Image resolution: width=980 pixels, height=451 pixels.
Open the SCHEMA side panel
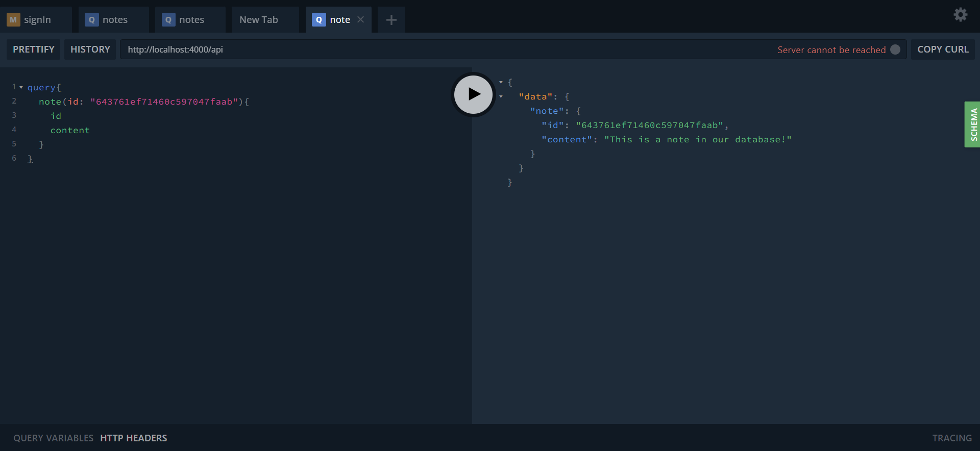[972, 124]
